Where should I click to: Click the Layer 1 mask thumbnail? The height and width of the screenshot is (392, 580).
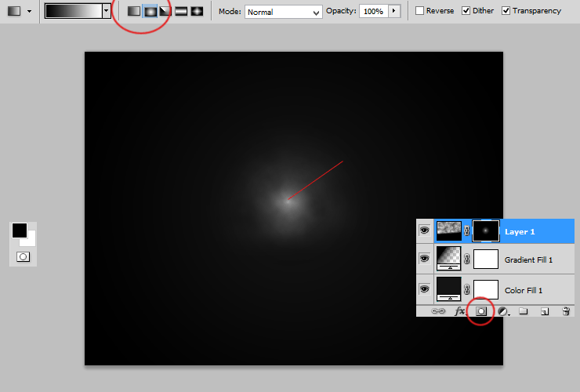point(486,230)
